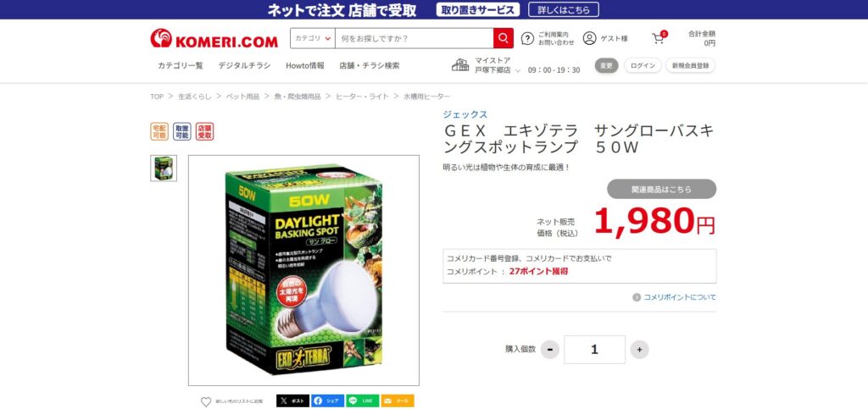Click the guest user account icon

(590, 38)
